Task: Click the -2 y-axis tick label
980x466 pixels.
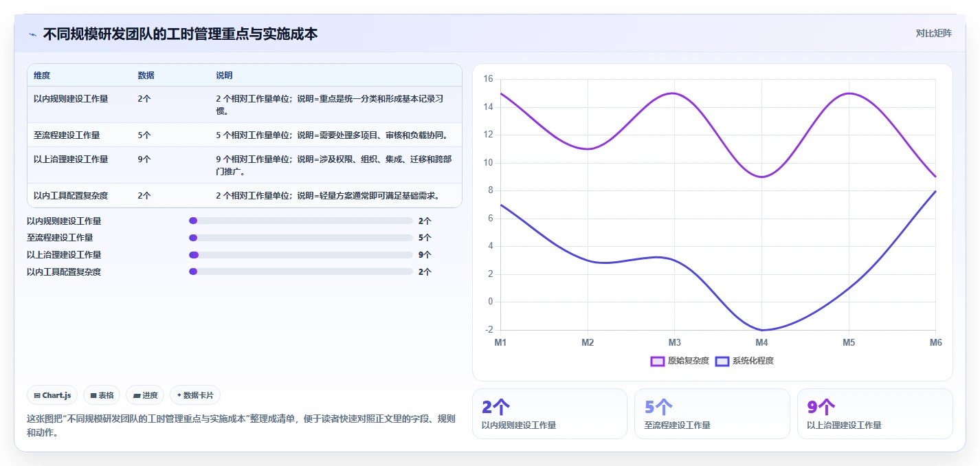Action: (489, 330)
